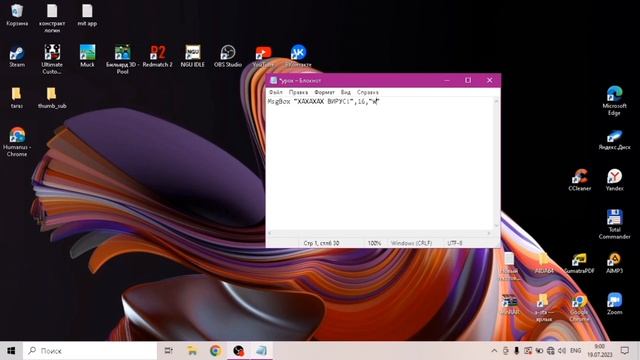This screenshot has height=360, width=640.
Task: Select the WinRAR desktop shortcut
Action: [x=509, y=304]
